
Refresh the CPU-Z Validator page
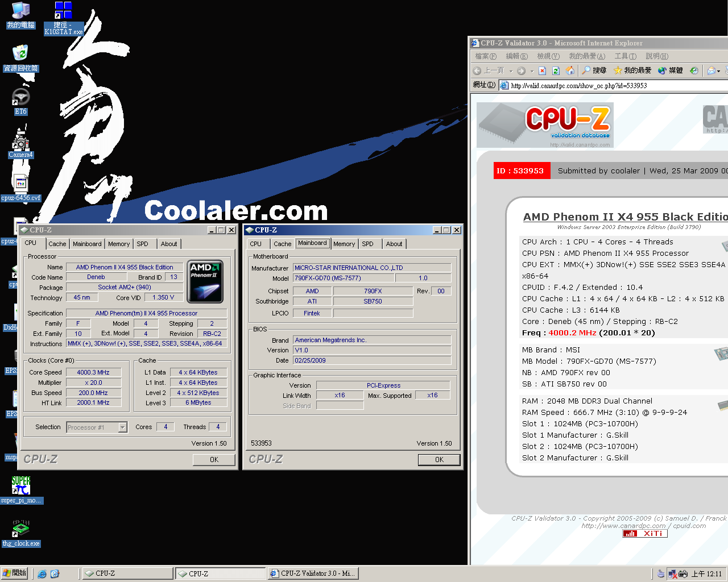[x=556, y=70]
